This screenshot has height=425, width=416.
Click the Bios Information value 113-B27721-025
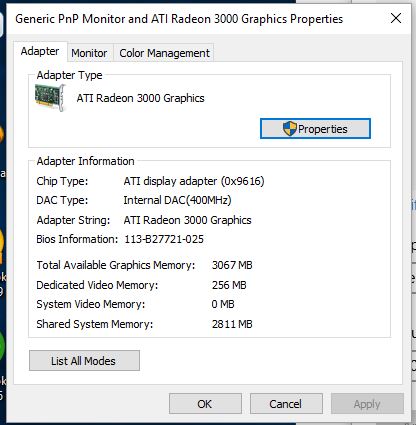(x=164, y=239)
